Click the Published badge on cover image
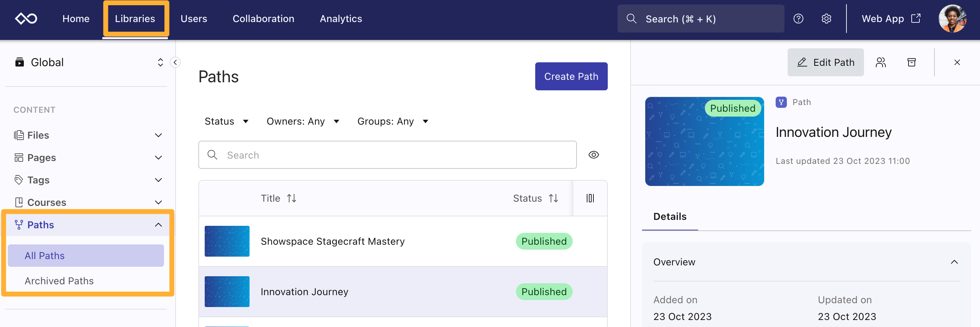Viewport: 980px width, 327px height. click(x=733, y=108)
